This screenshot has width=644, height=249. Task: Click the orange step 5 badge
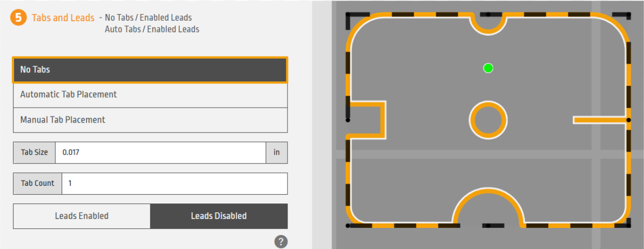point(18,18)
